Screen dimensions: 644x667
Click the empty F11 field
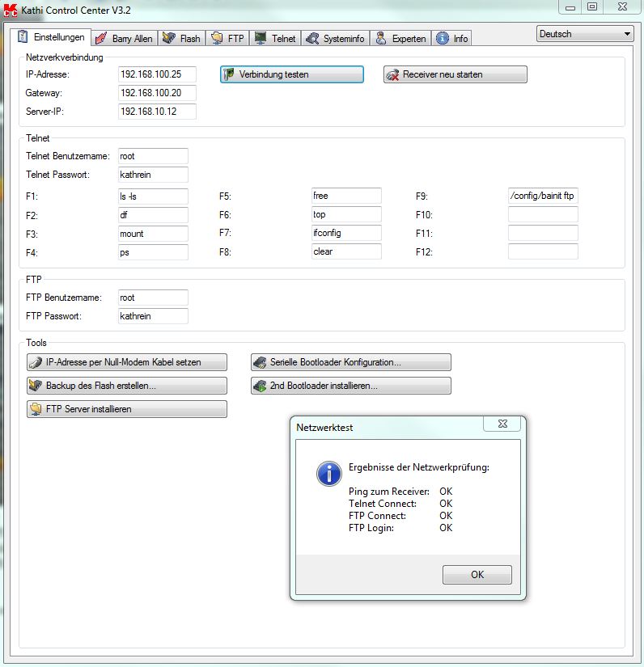tap(543, 233)
